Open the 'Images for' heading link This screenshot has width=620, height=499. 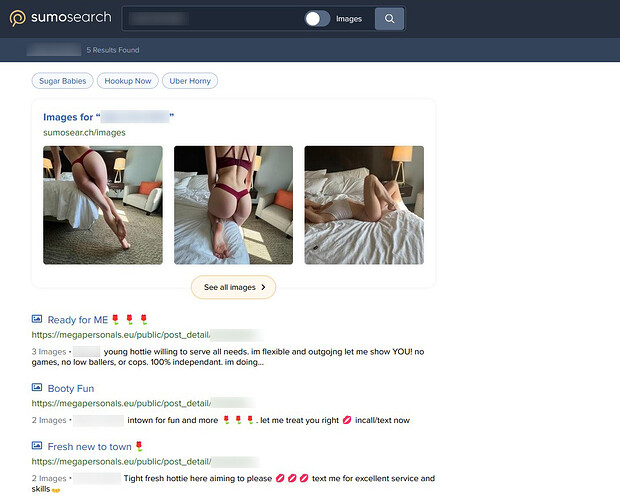[109, 117]
